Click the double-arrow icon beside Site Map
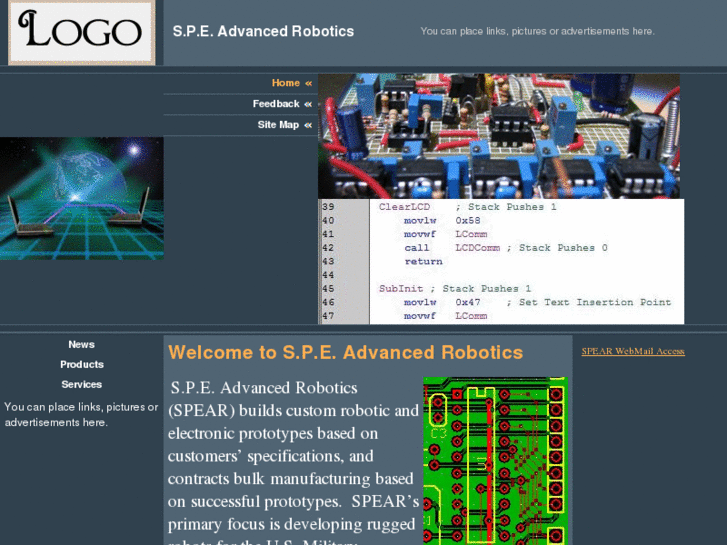727x545 pixels. (x=308, y=125)
